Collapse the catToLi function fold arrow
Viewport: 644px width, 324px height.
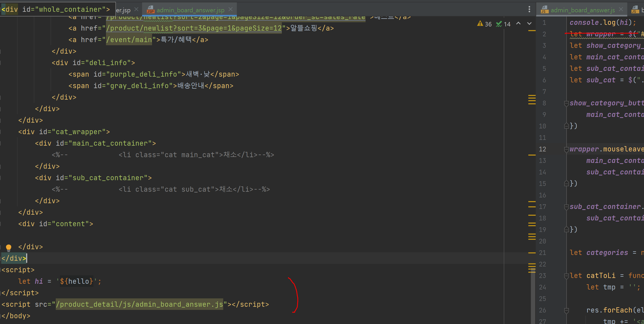click(566, 275)
